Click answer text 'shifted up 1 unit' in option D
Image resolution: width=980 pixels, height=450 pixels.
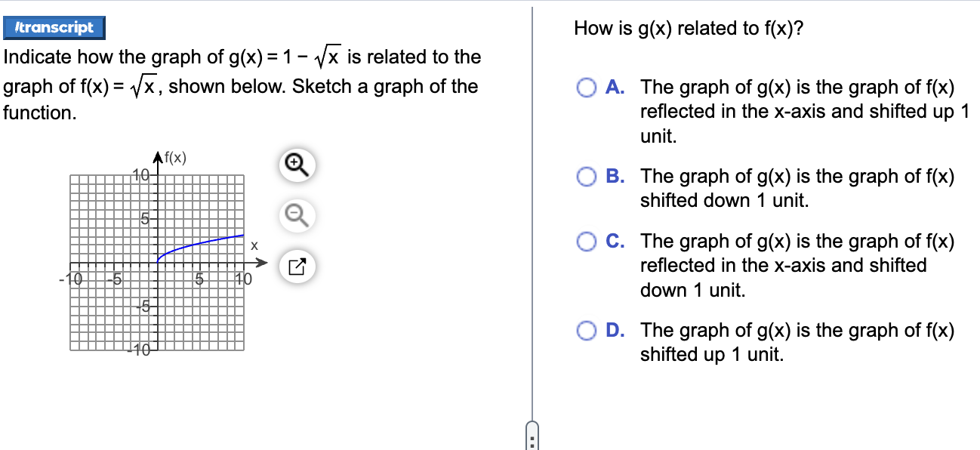click(711, 355)
